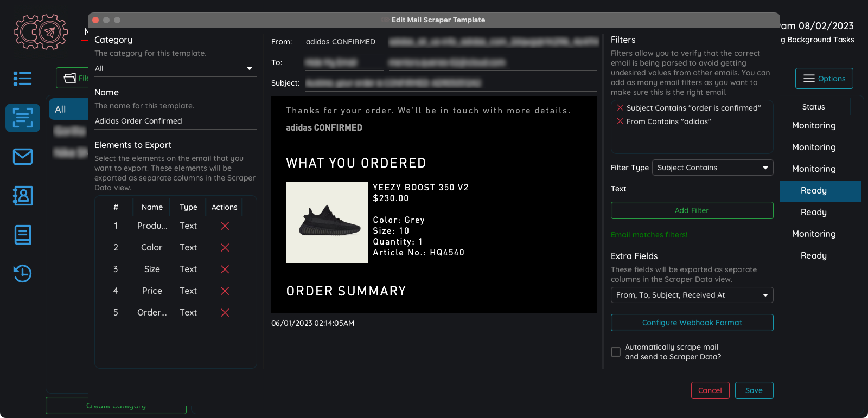Select the All category tab
Image resolution: width=868 pixels, height=418 pixels.
click(68, 110)
